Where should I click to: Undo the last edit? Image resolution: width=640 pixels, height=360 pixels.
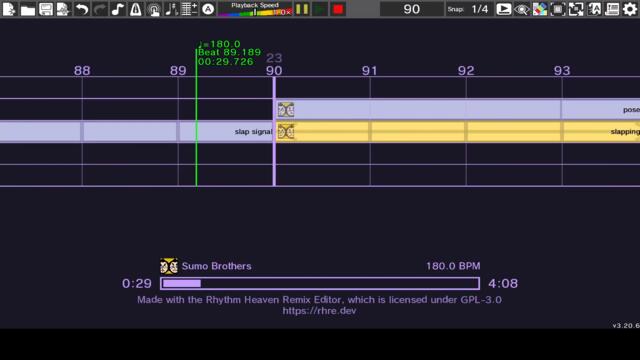click(81, 9)
